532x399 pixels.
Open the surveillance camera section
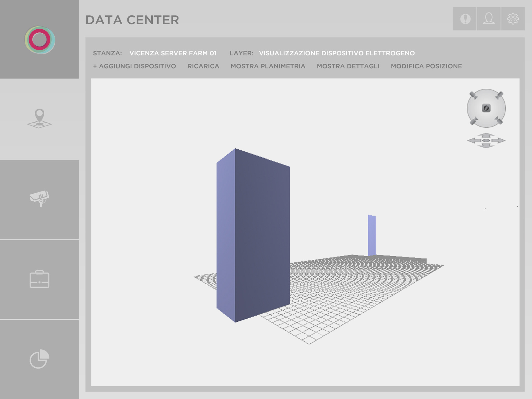pos(39,198)
